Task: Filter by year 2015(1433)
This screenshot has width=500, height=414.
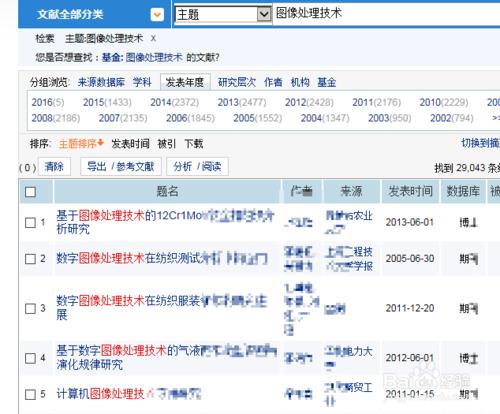Action: coord(107,102)
